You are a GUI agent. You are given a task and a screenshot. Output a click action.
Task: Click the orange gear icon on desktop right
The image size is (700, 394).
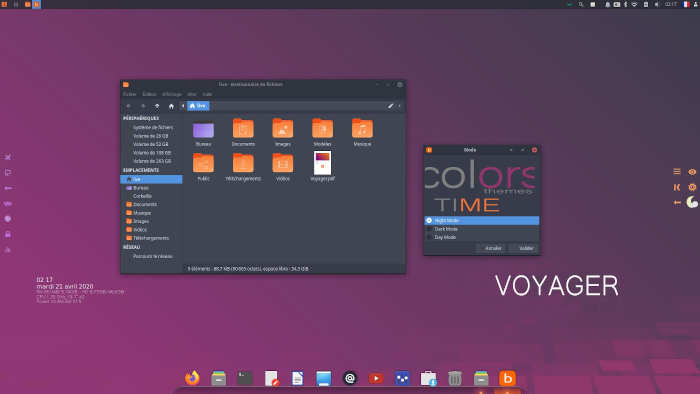click(x=692, y=187)
